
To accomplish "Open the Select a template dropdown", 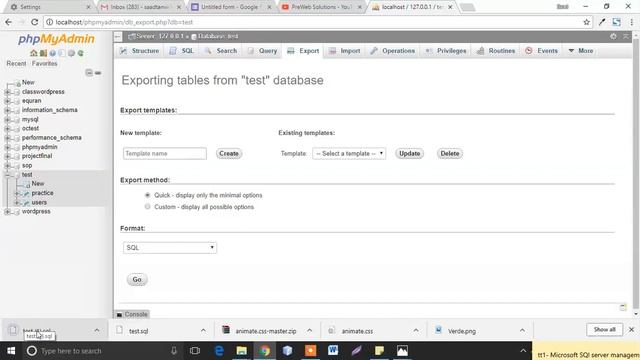I will pos(349,153).
